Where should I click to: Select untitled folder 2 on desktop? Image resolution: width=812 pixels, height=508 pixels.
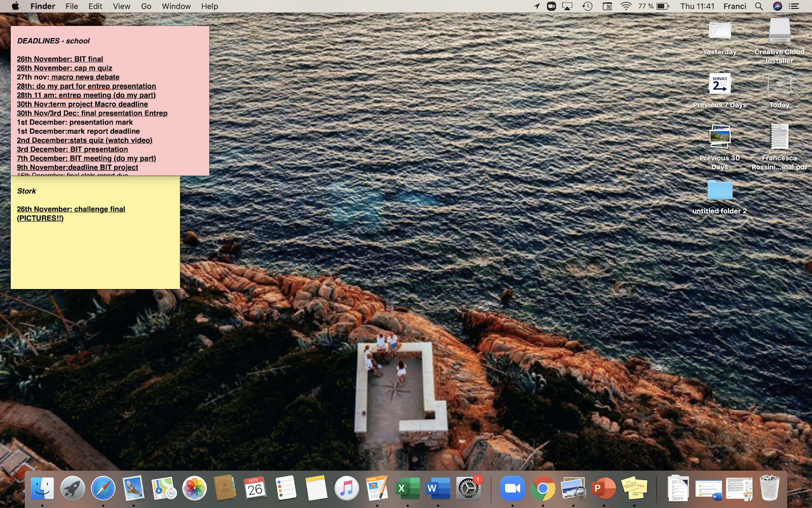pos(720,196)
